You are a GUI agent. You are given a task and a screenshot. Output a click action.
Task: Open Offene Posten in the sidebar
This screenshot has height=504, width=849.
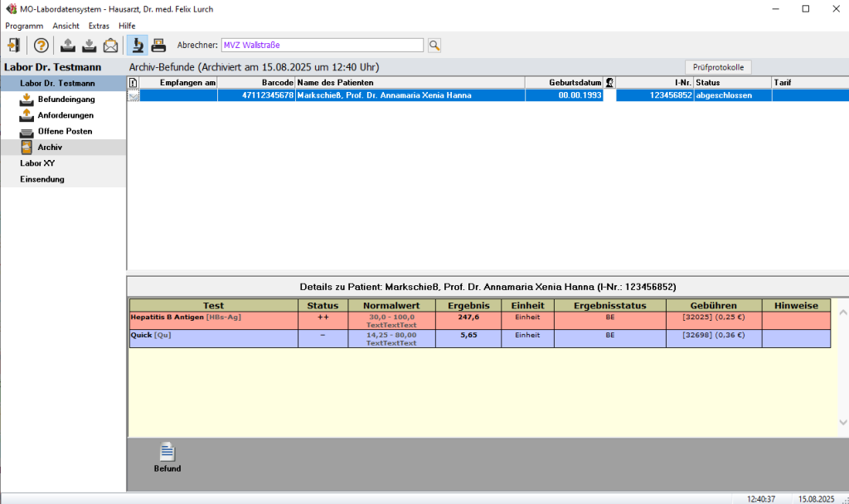pyautogui.click(x=65, y=131)
